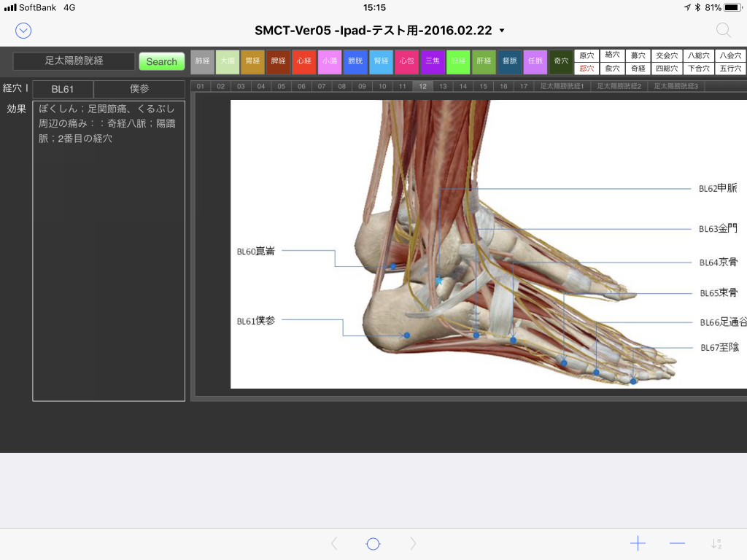Choose the 原穴 filter button
The width and height of the screenshot is (747, 560).
(587, 55)
